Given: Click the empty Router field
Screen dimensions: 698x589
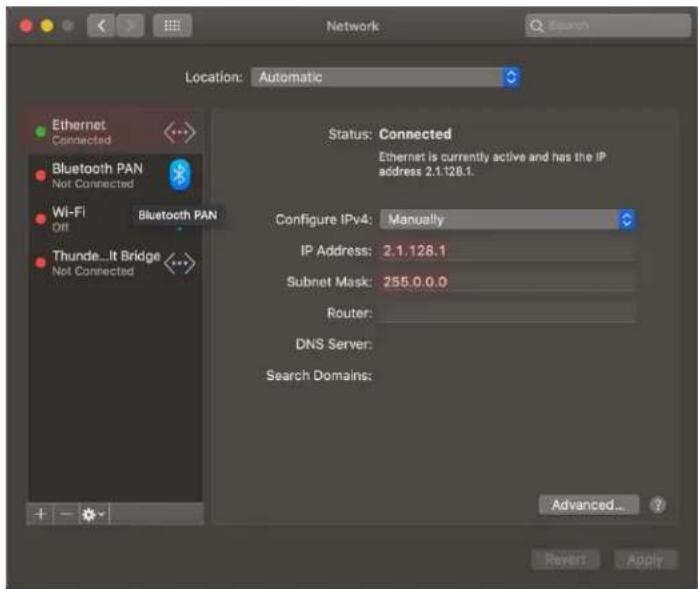Looking at the screenshot, I should click(x=507, y=313).
